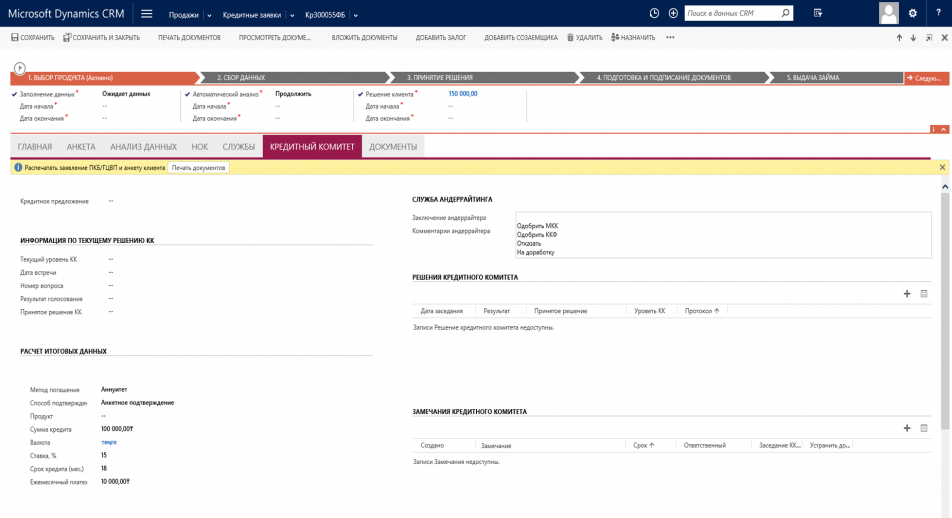Viewport: 952px width, 518px height.
Task: Click the quick create plus icon
Action: (x=673, y=14)
